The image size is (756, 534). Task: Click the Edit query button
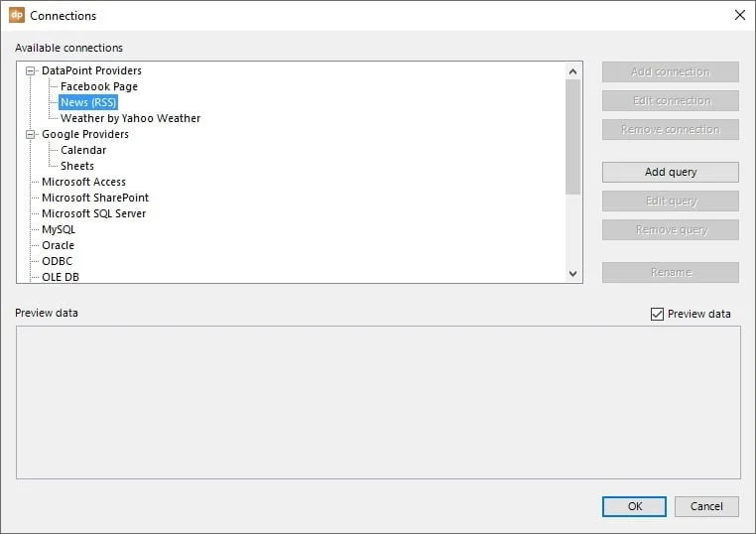coord(670,201)
